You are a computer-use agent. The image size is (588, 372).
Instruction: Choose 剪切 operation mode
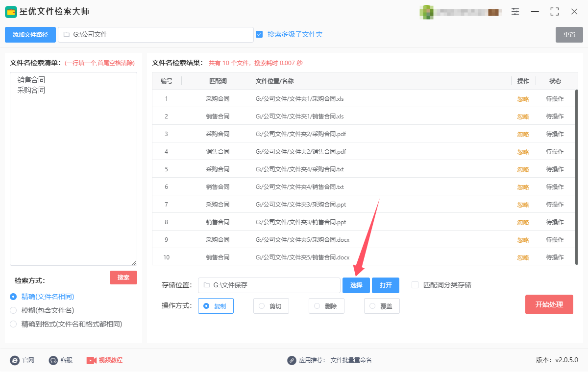click(271, 306)
